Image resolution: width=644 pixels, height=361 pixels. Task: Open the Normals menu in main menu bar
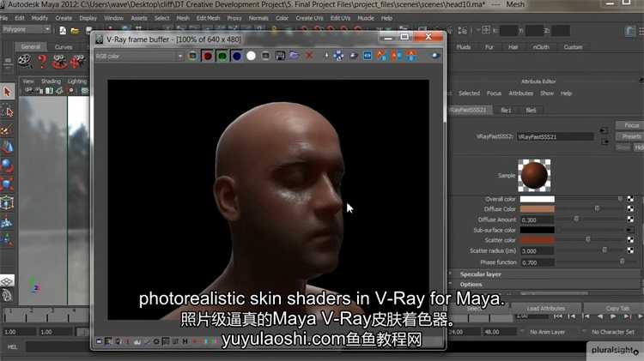[258, 18]
